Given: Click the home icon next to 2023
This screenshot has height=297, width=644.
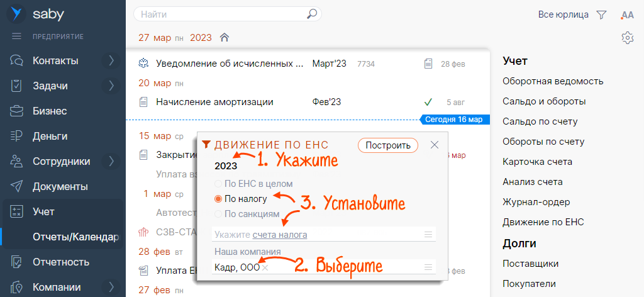Looking at the screenshot, I should (224, 38).
